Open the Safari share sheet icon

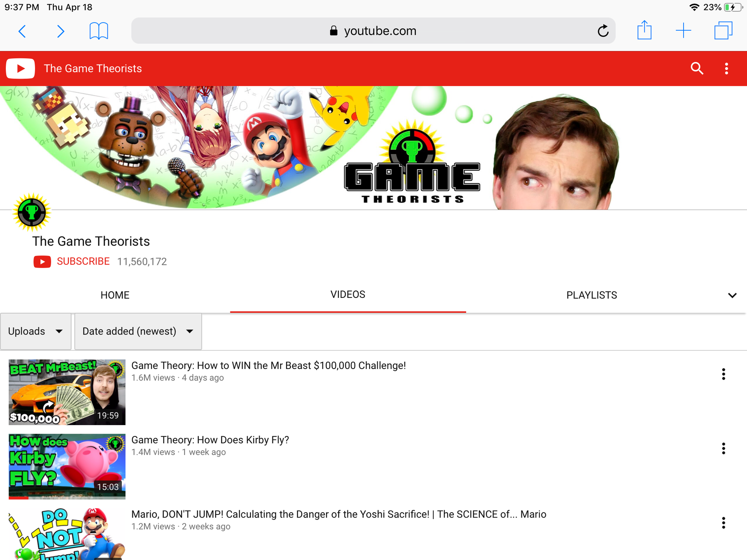(644, 30)
